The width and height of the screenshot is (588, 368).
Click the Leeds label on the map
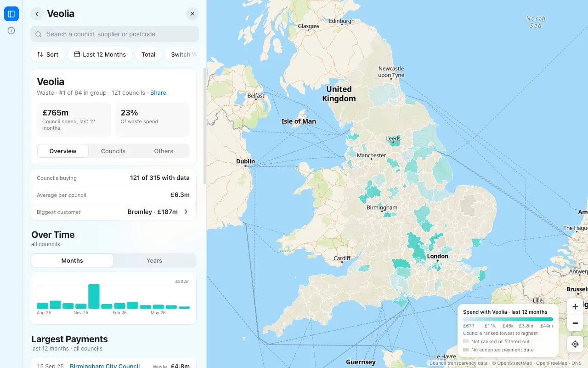(393, 138)
